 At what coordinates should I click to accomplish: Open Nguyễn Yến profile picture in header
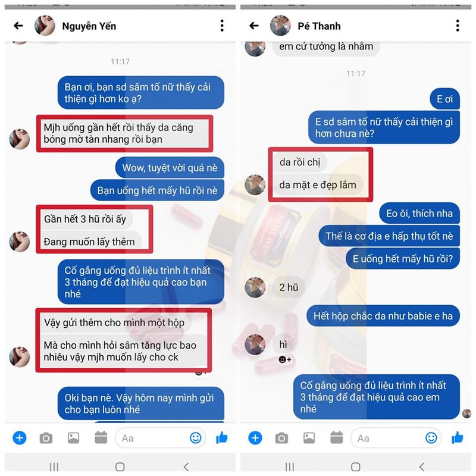tap(45, 26)
